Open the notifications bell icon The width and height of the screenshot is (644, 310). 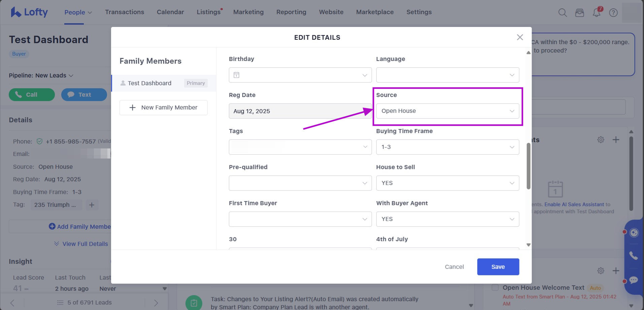coord(597,13)
